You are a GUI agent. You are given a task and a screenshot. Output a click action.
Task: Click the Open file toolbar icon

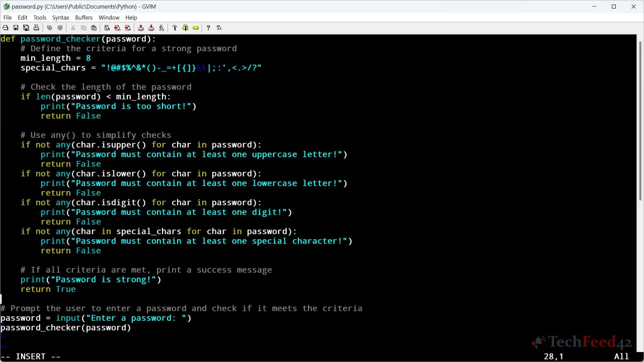click(5, 28)
